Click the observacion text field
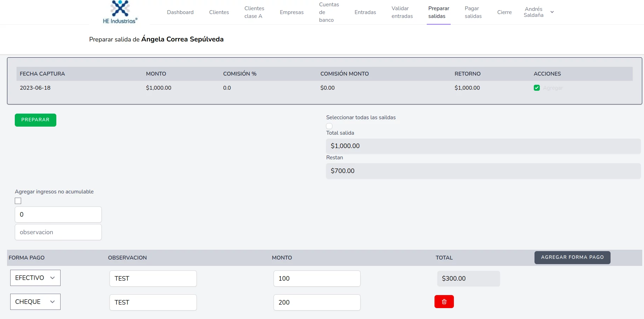The image size is (644, 319). pyautogui.click(x=58, y=232)
